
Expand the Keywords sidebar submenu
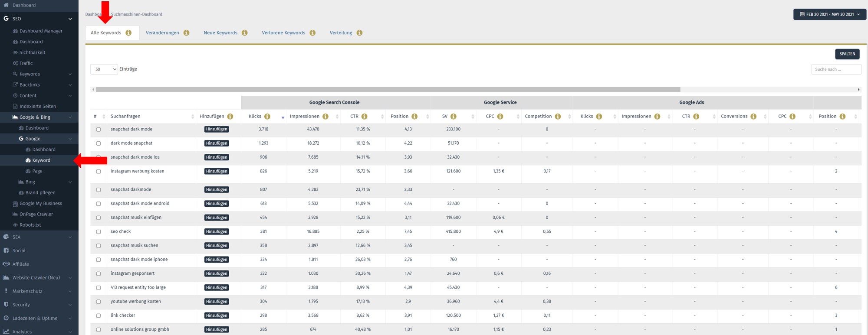click(70, 74)
